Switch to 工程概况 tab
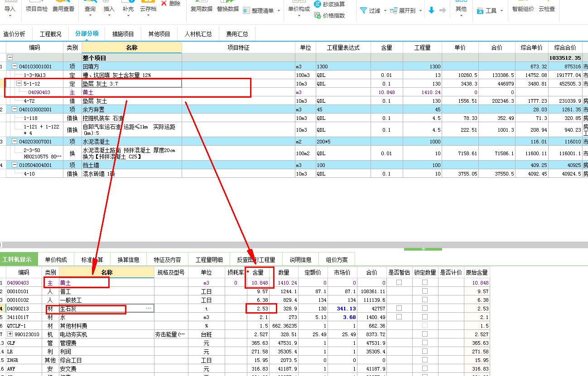The height and width of the screenshot is (376, 588). [51, 34]
